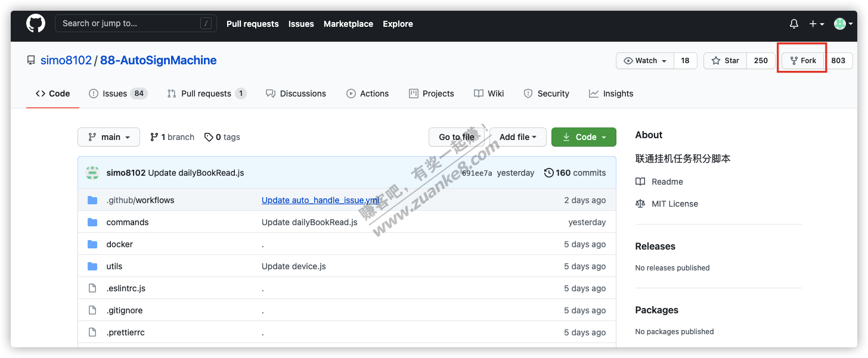Expand the Add file menu
The height and width of the screenshot is (358, 868).
click(x=517, y=137)
